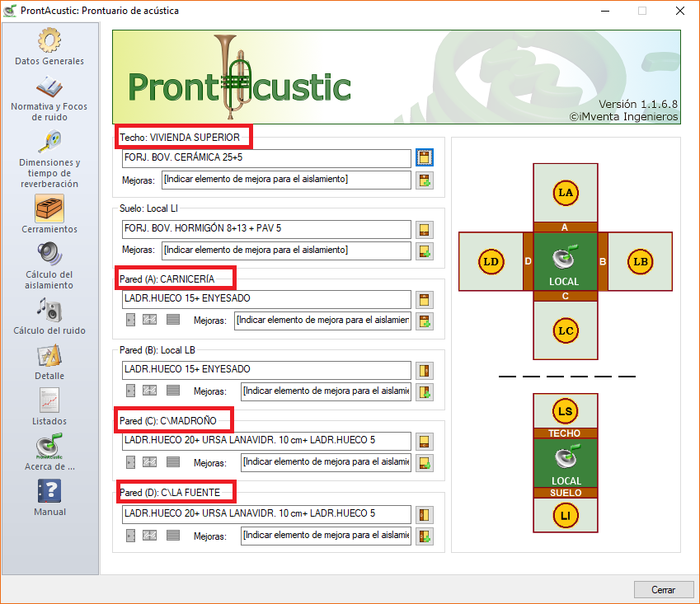700x604 pixels.
Task: Open Acerca de ... information
Action: [49, 452]
